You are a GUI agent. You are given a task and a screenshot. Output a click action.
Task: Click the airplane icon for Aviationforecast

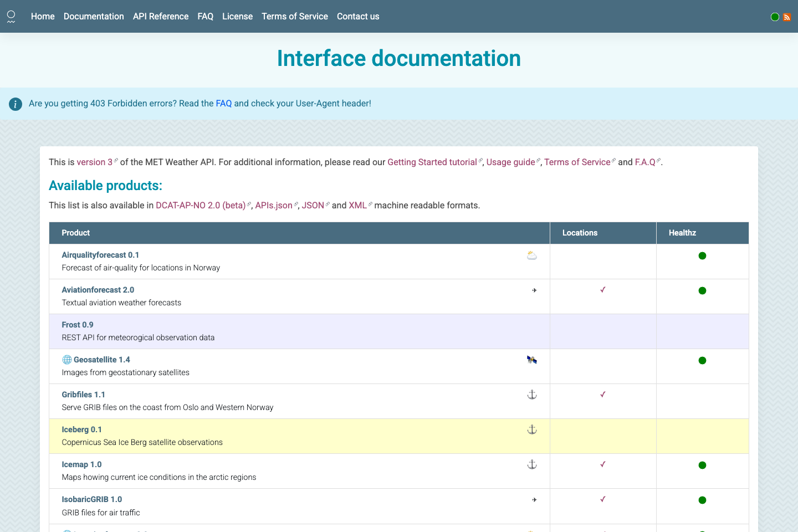[x=533, y=290]
